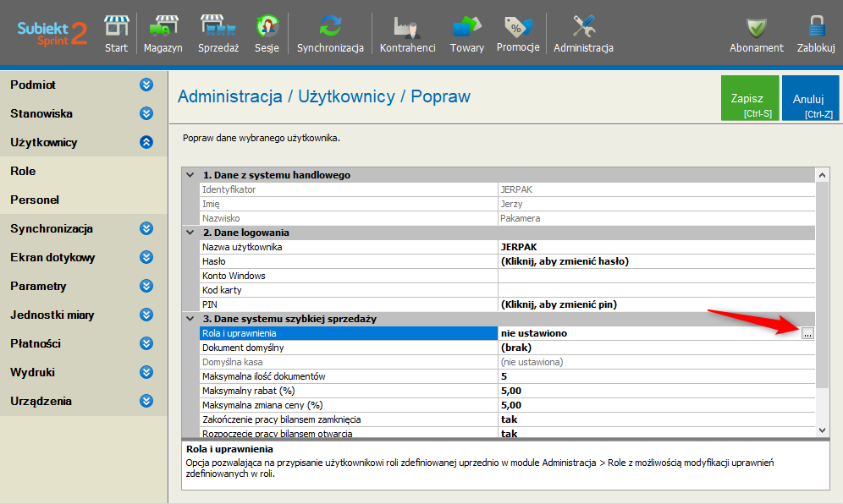The image size is (843, 504).
Task: Open the Start home icon
Action: (116, 33)
